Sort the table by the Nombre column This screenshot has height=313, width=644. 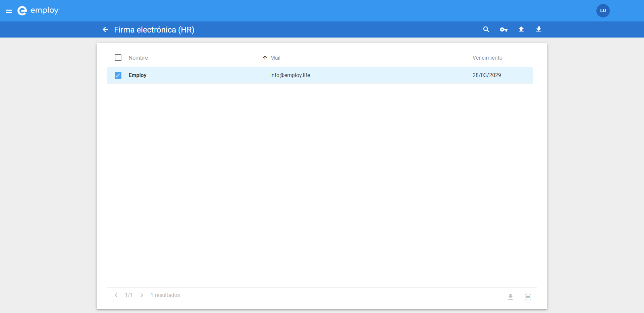[x=138, y=58]
